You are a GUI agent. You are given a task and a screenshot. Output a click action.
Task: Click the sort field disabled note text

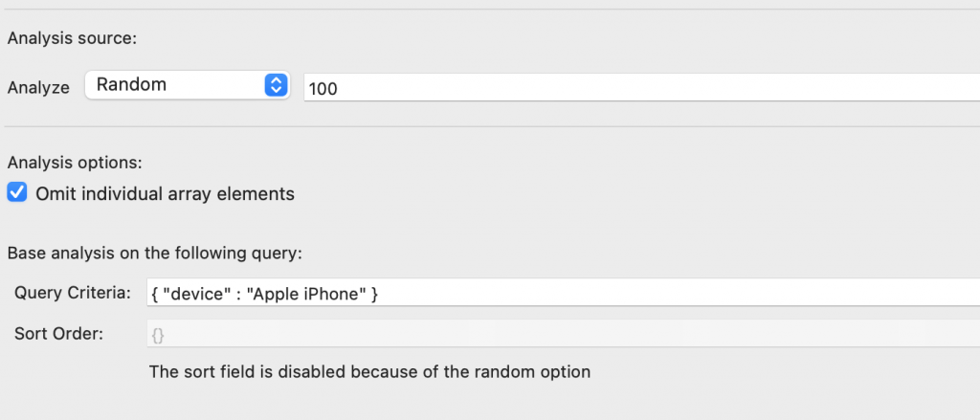[x=370, y=372]
